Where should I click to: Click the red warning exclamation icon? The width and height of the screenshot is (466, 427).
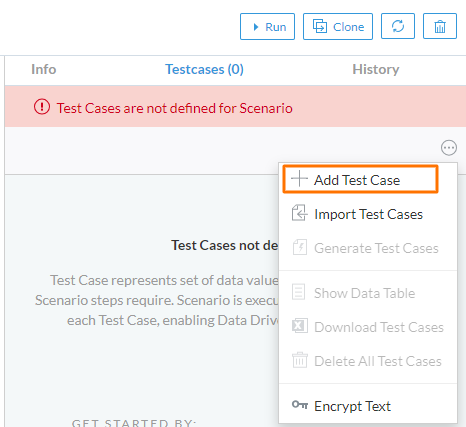(x=42, y=107)
